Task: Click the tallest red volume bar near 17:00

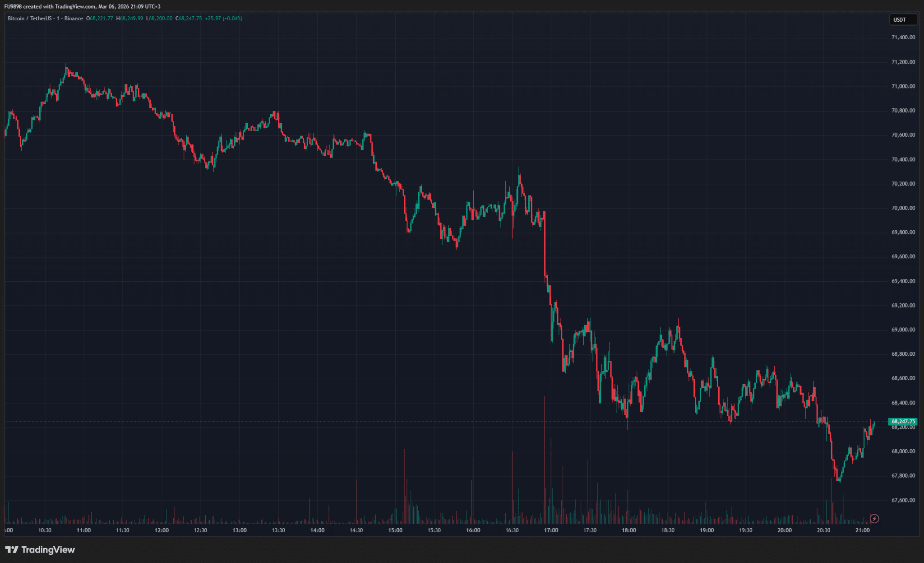Action: click(x=545, y=461)
